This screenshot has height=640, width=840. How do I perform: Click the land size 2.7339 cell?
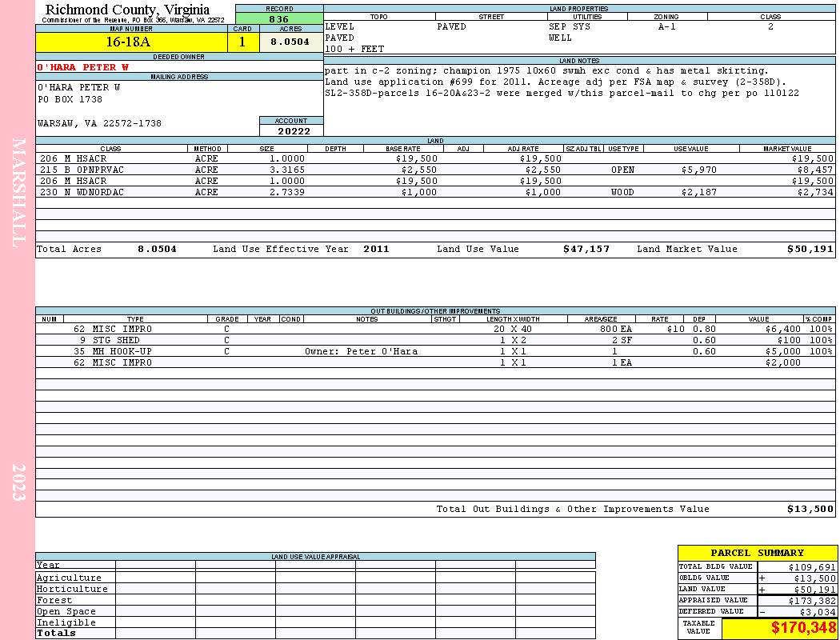(x=287, y=192)
